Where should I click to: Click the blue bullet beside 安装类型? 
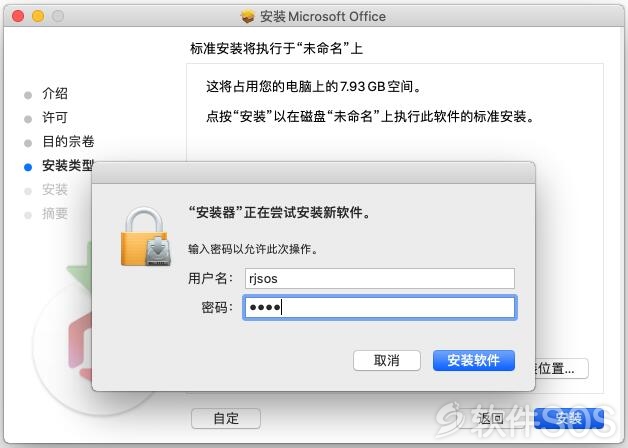click(x=28, y=167)
